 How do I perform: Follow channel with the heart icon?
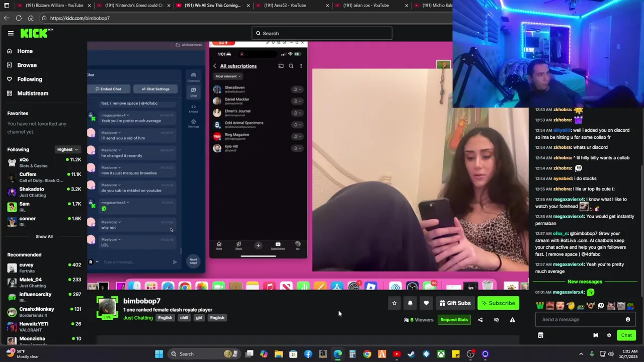click(x=426, y=303)
